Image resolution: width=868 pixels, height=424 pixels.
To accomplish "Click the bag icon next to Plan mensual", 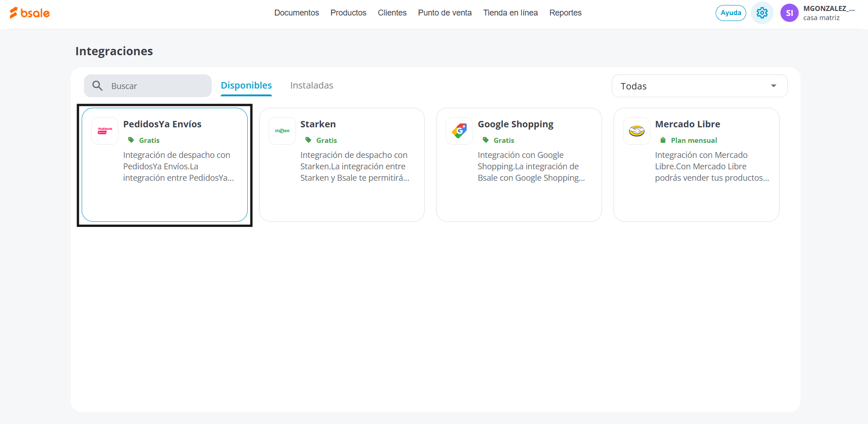I will tap(663, 140).
